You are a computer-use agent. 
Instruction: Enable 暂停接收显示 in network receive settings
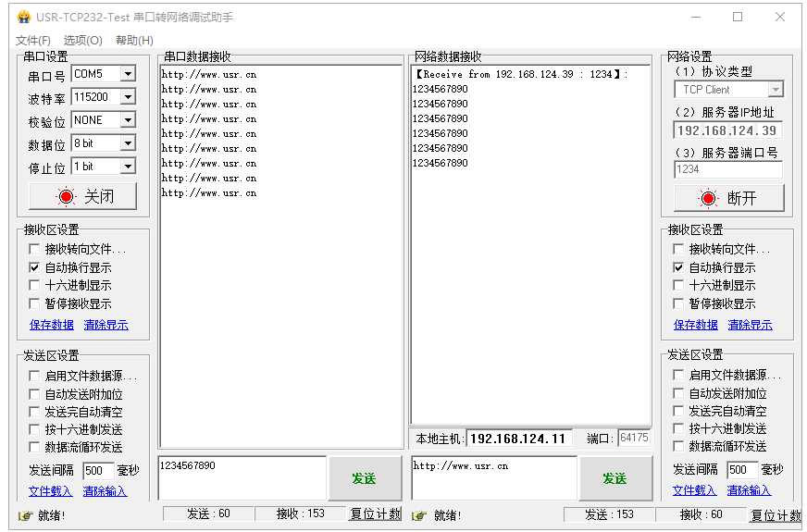point(678,303)
